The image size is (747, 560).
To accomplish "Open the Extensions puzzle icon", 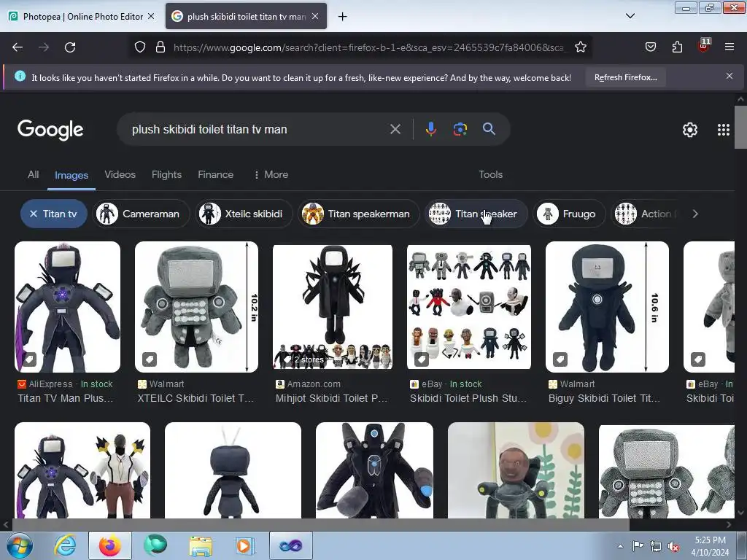I will point(677,47).
